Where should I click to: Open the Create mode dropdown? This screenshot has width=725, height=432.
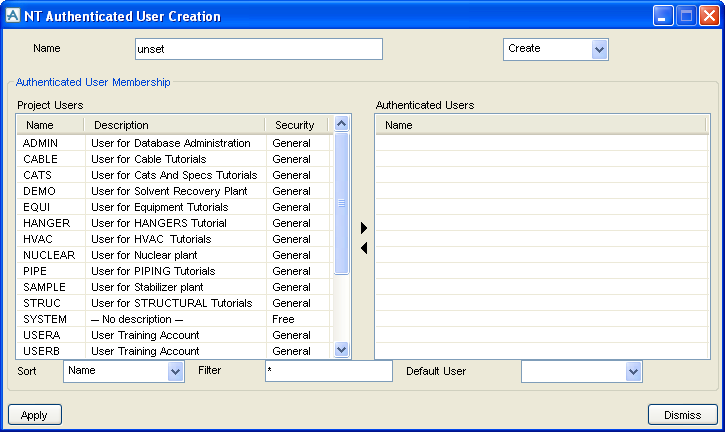(x=599, y=49)
